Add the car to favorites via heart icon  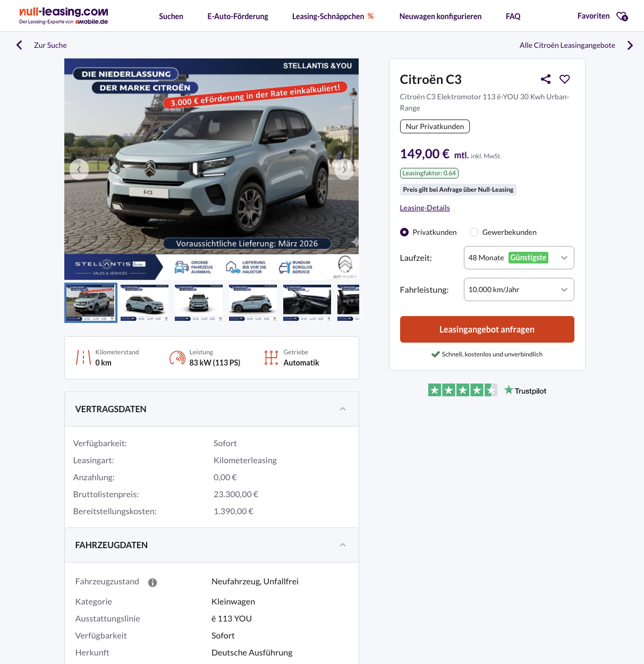click(x=565, y=79)
